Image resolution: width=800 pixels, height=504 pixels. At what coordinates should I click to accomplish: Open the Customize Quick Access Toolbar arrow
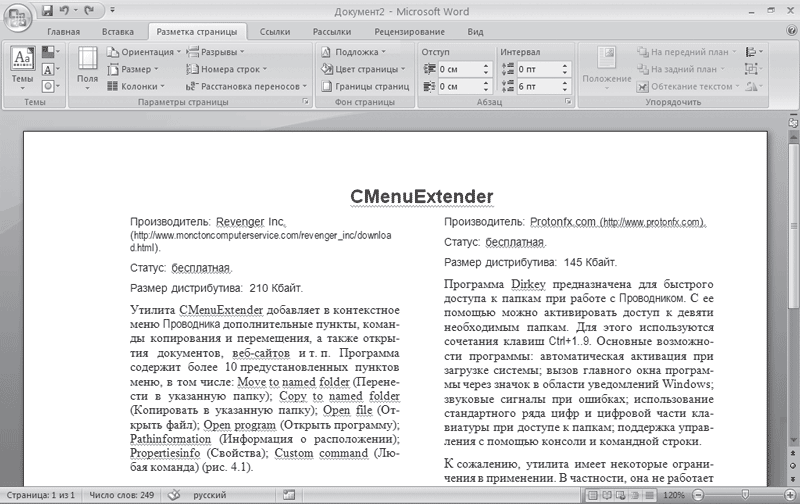112,11
